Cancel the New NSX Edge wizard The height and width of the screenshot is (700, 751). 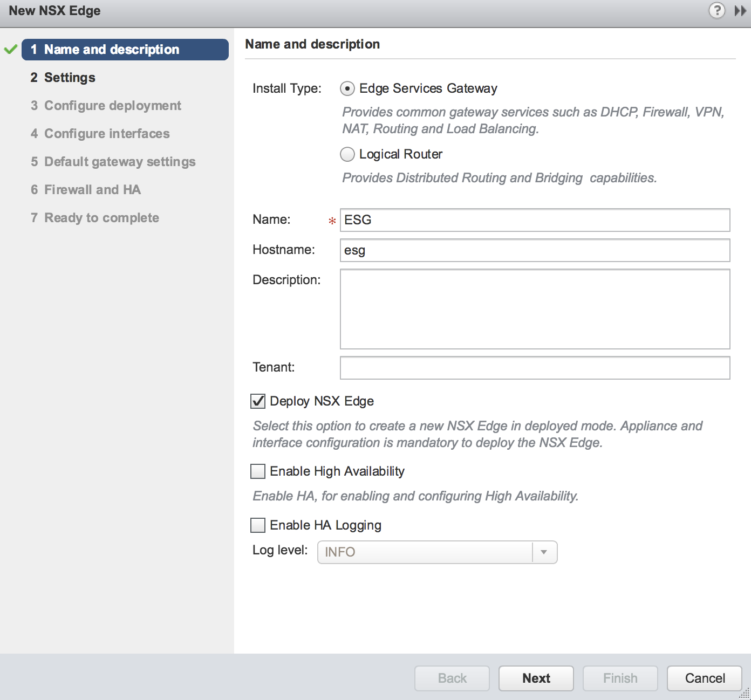pyautogui.click(x=705, y=678)
